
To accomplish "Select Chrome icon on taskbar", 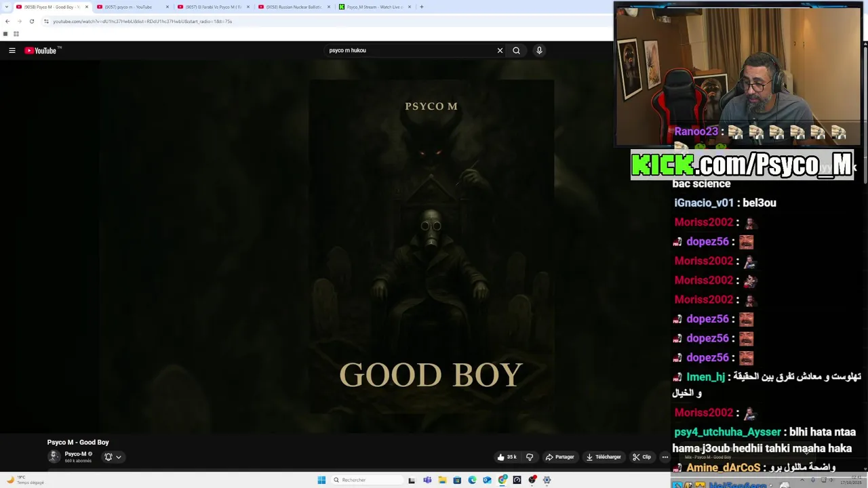I will pos(502,480).
